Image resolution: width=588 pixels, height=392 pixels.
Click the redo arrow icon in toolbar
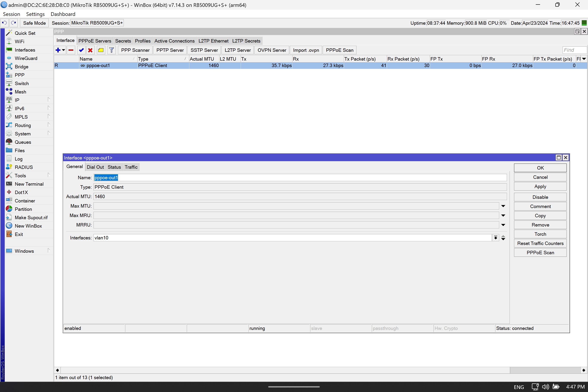point(14,23)
